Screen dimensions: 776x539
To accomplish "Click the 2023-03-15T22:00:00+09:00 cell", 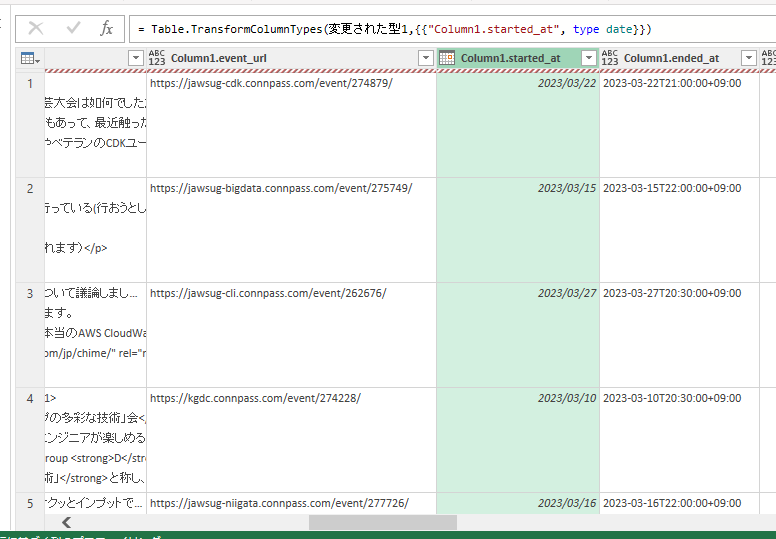I will 679,230.
